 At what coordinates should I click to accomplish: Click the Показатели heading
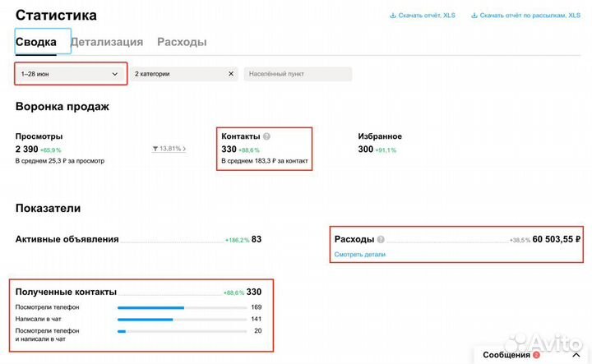point(48,208)
